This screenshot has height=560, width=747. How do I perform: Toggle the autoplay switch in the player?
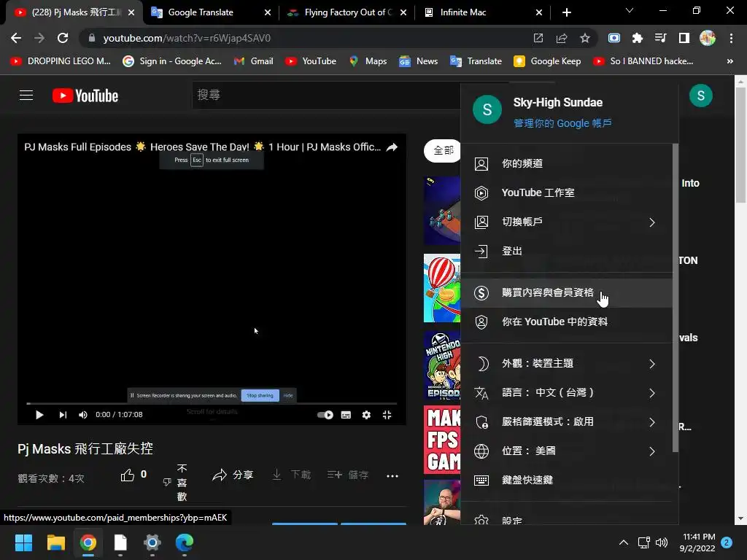(325, 415)
